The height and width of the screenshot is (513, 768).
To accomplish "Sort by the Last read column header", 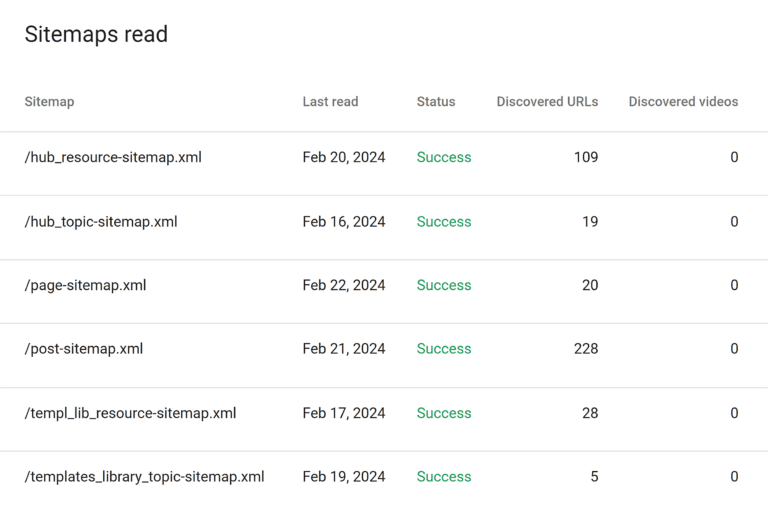I will point(330,101).
